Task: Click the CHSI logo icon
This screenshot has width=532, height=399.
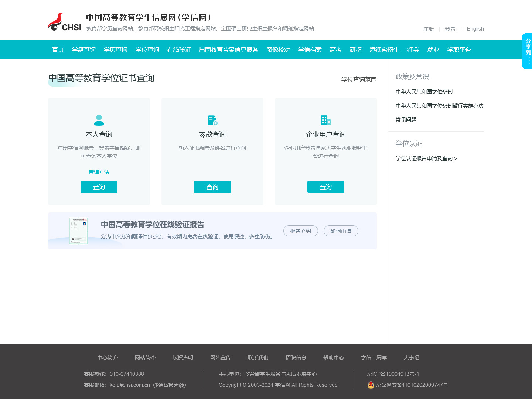Action: point(64,22)
